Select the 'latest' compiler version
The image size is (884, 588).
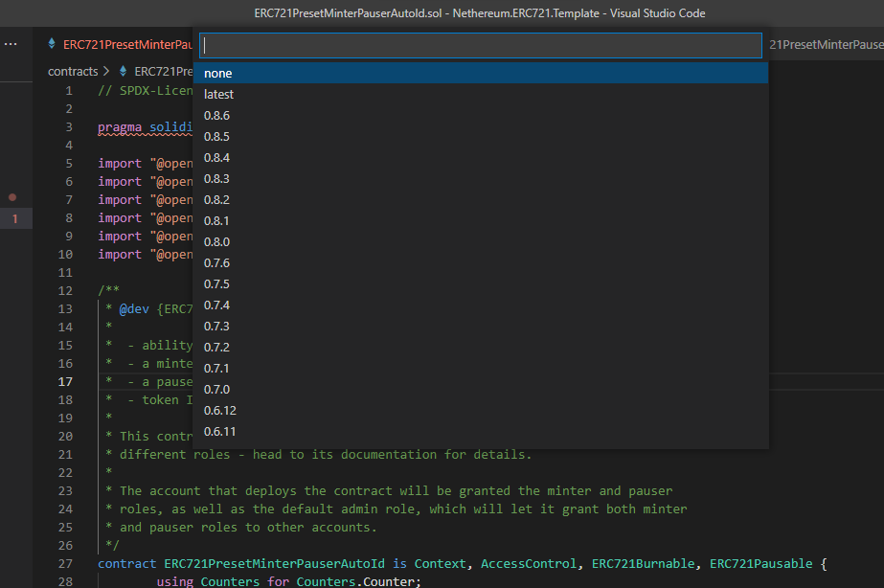coord(481,94)
